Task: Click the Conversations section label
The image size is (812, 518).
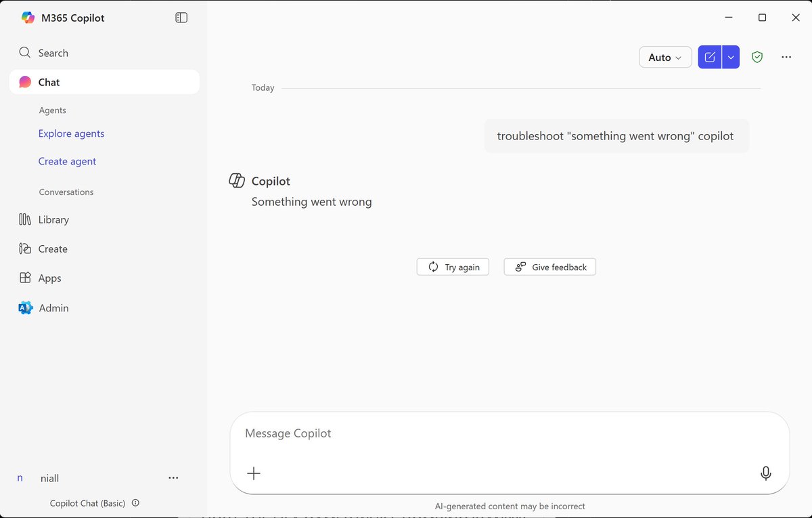Action: tap(66, 192)
